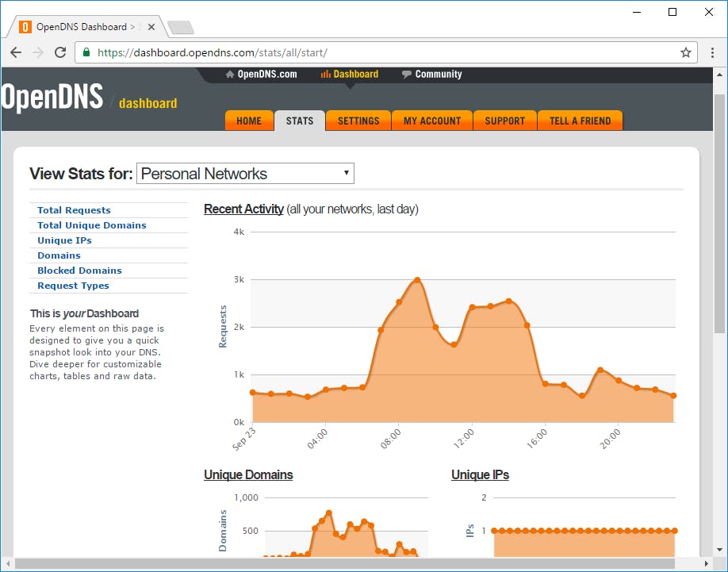This screenshot has height=572, width=728.
Task: Click the 3k peak data point
Action: point(417,280)
